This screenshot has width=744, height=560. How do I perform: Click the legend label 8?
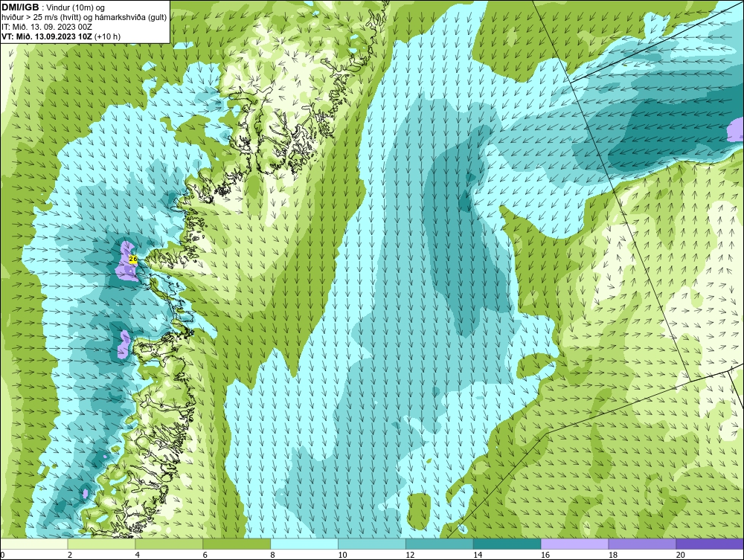tap(272, 555)
